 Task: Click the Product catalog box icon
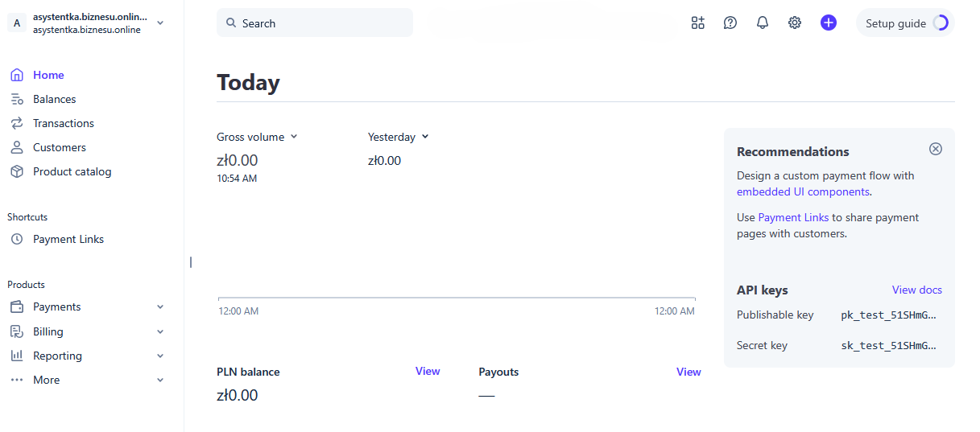click(x=17, y=171)
